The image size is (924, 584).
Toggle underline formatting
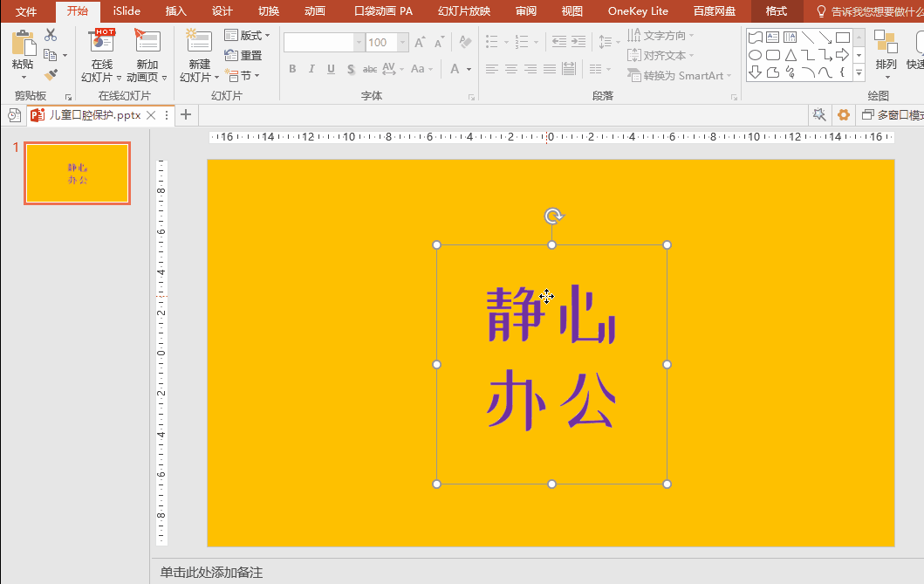tap(331, 68)
